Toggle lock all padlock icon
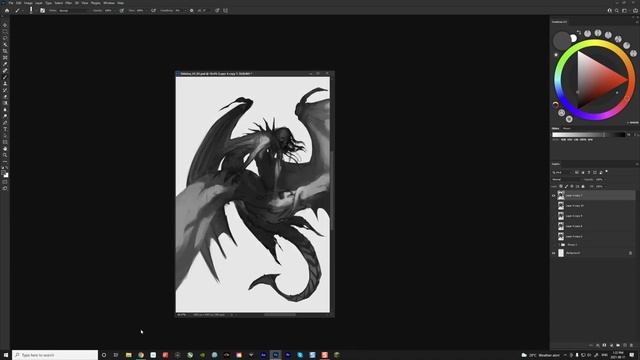 583,187
